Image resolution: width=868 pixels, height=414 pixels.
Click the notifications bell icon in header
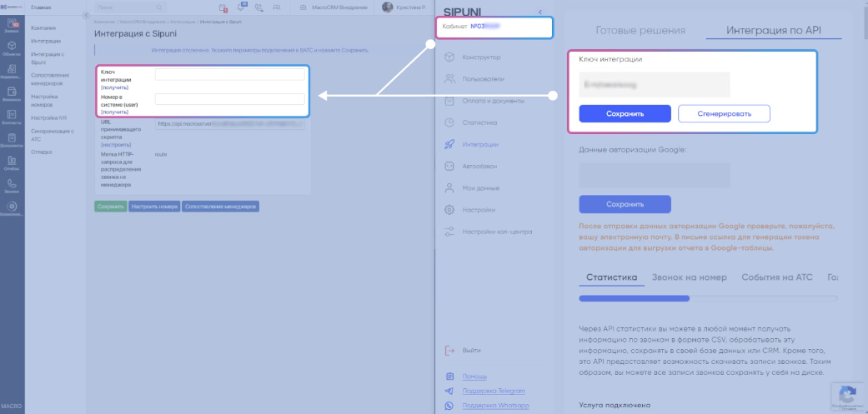tap(241, 7)
